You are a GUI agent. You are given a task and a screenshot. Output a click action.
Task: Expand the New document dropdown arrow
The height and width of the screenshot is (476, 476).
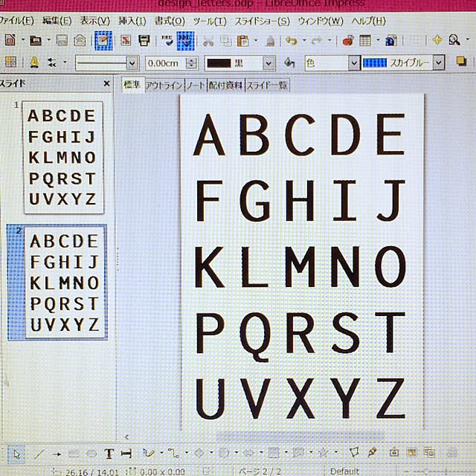[x=23, y=39]
